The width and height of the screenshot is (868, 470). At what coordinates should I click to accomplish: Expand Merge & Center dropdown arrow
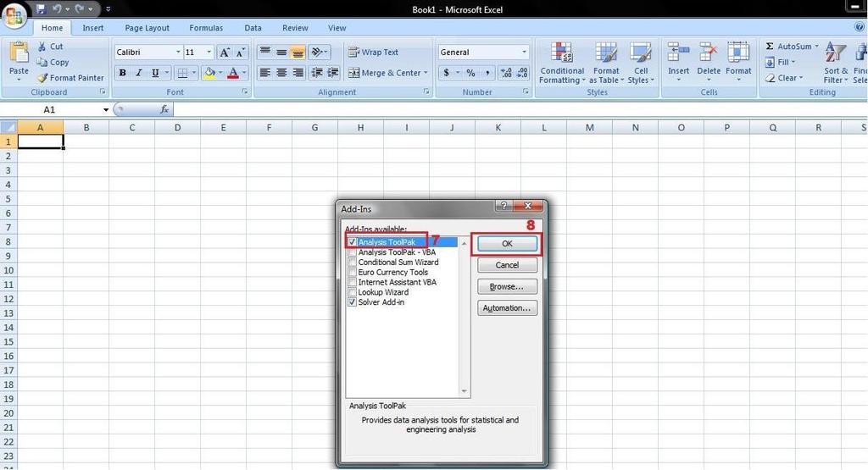tap(426, 73)
